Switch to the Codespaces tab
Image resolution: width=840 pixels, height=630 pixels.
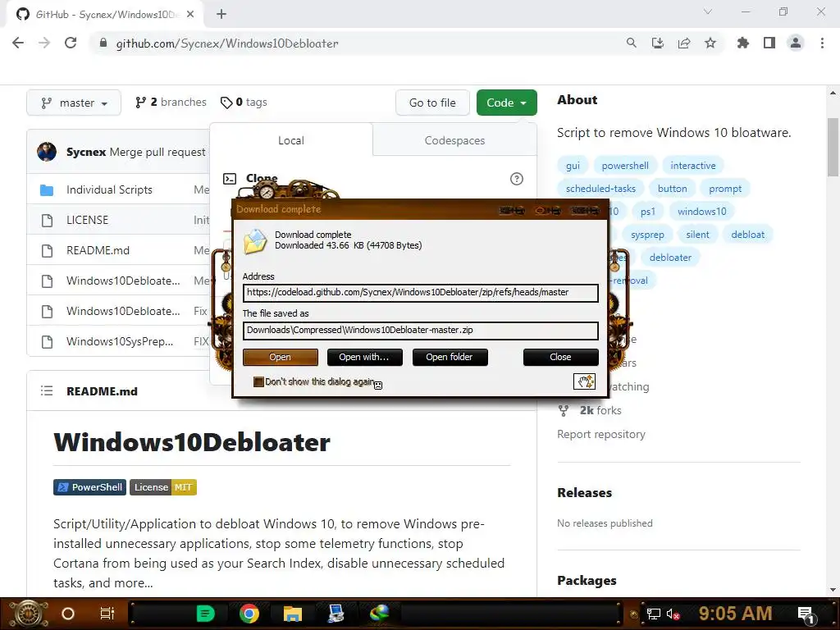click(x=454, y=140)
